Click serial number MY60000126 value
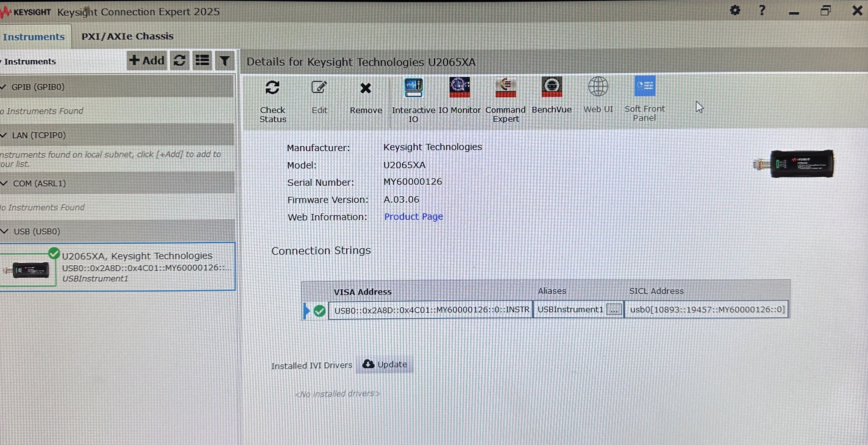Image resolution: width=868 pixels, height=445 pixels. tap(412, 182)
